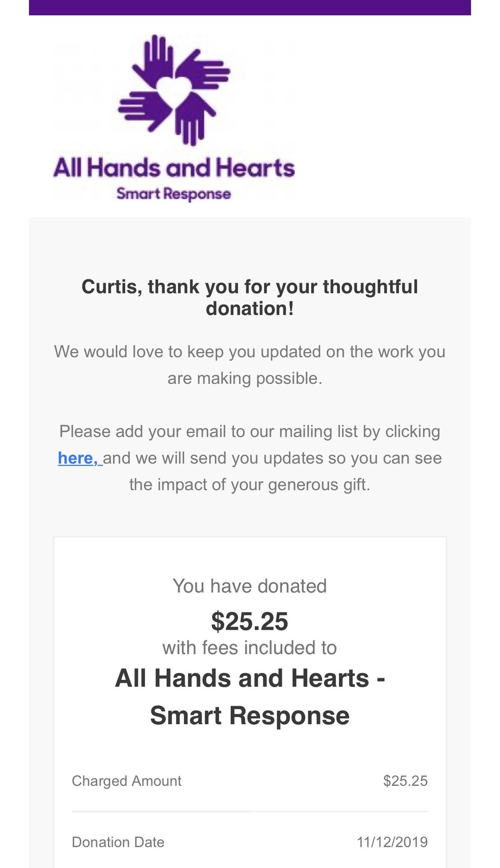
Task: Click the "Please add your email" sentence
Action: click(250, 431)
